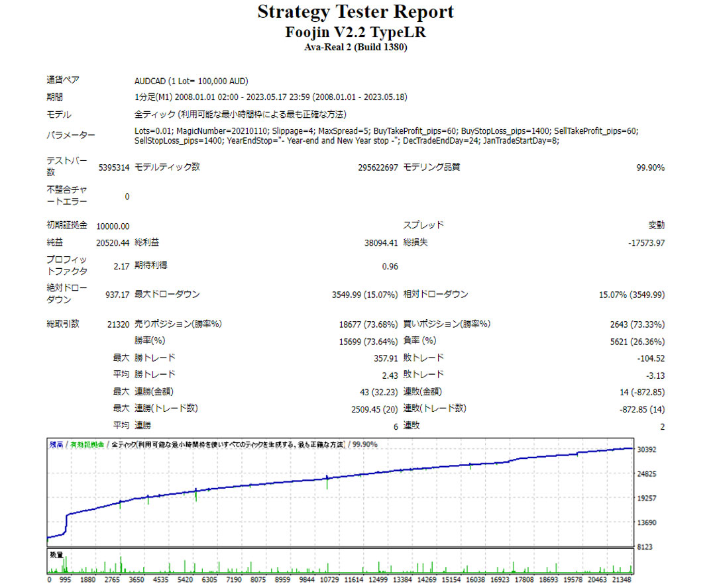713x588 pixels.
Task: Select modeling quality 99.90% value
Action: click(650, 168)
